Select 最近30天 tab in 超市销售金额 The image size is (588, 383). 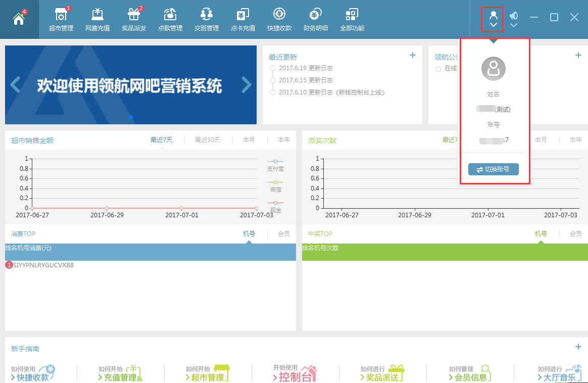[x=208, y=140]
